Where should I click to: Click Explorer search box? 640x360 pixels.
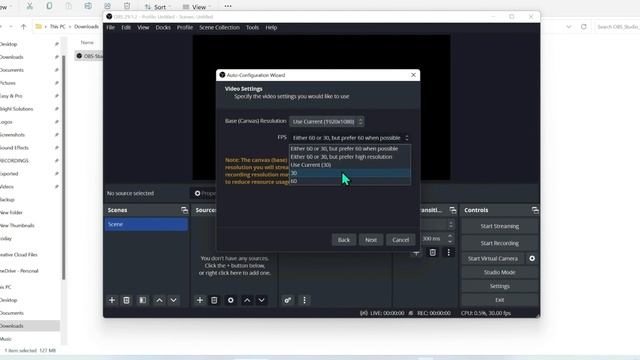[x=618, y=27]
